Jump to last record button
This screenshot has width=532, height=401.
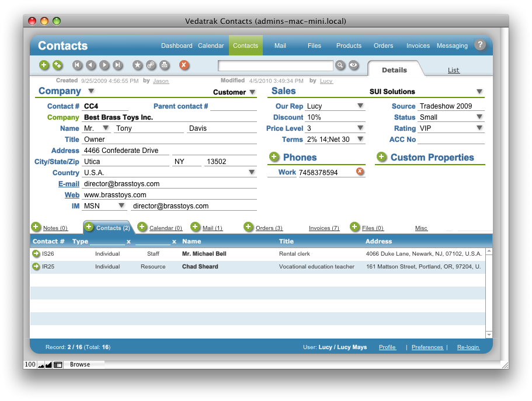pyautogui.click(x=118, y=65)
